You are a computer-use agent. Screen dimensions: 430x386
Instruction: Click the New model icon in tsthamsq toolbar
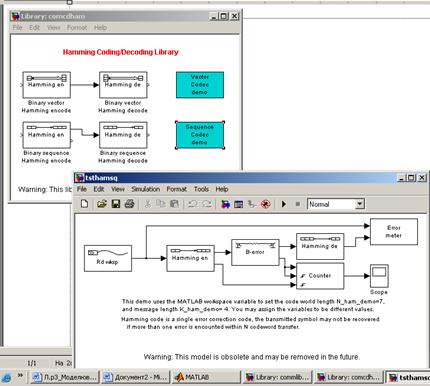84,204
